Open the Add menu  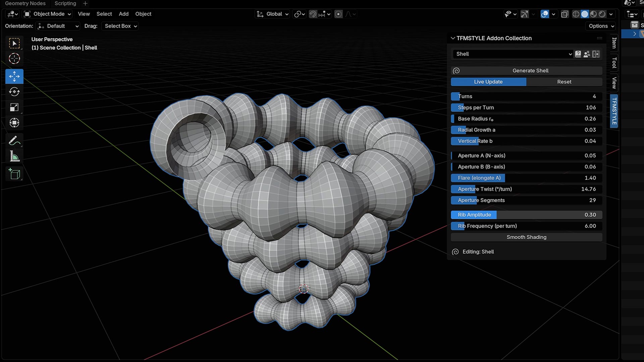tap(123, 14)
